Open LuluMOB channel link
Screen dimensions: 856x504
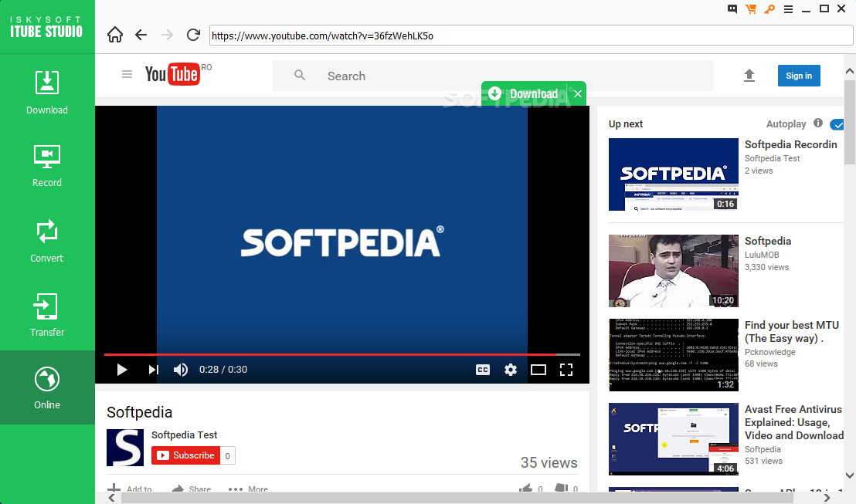762,255
